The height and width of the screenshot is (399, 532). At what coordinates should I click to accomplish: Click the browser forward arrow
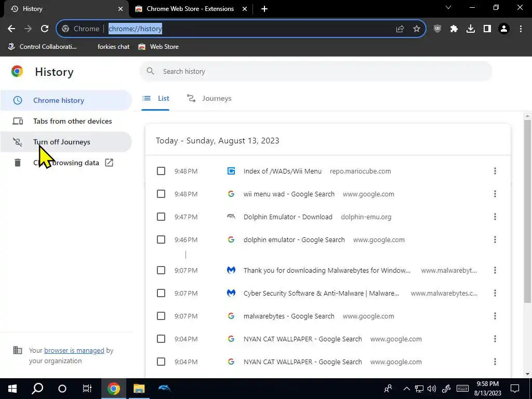28,29
